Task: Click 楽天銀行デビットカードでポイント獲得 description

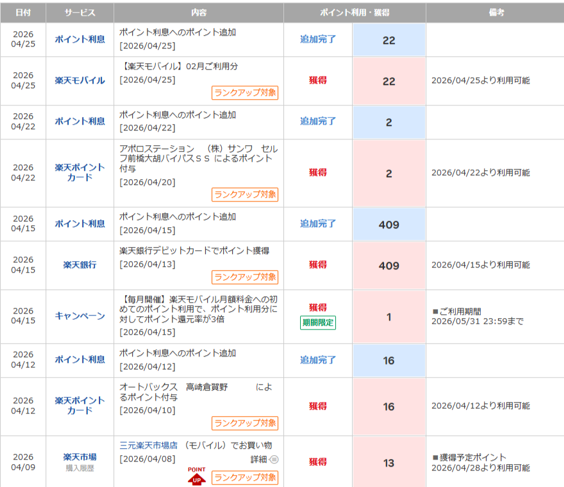Action: tap(194, 251)
